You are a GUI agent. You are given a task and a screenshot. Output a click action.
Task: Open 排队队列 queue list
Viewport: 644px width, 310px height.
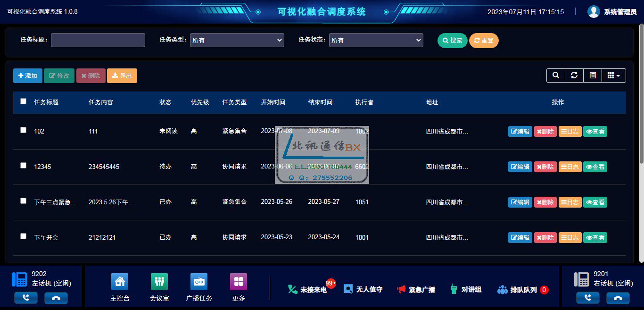click(x=523, y=290)
